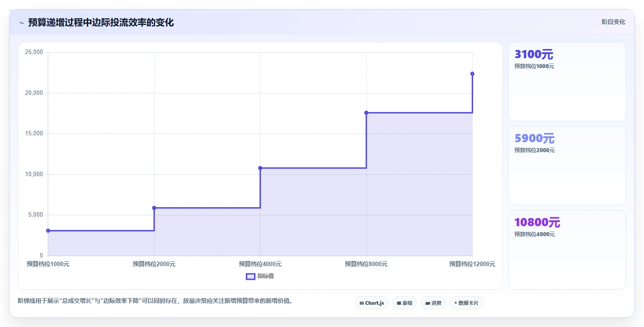The height and width of the screenshot is (327, 644).
Task: Click x-axis label 预算档位12000元
Action: click(x=472, y=264)
